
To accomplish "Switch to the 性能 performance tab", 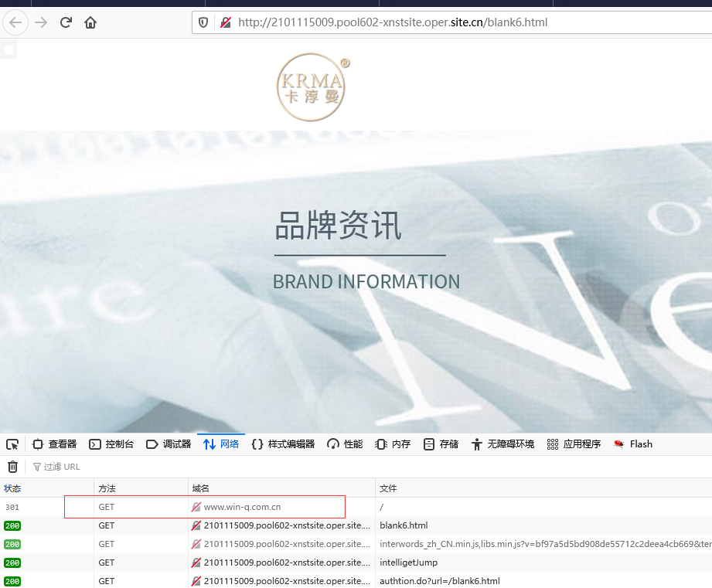I will point(345,444).
